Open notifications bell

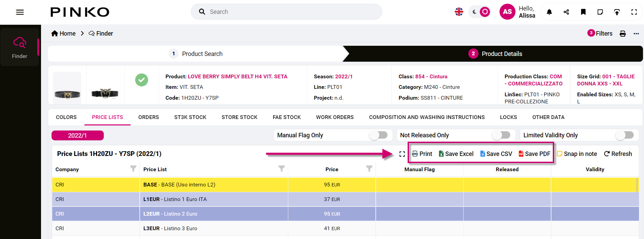tap(549, 12)
